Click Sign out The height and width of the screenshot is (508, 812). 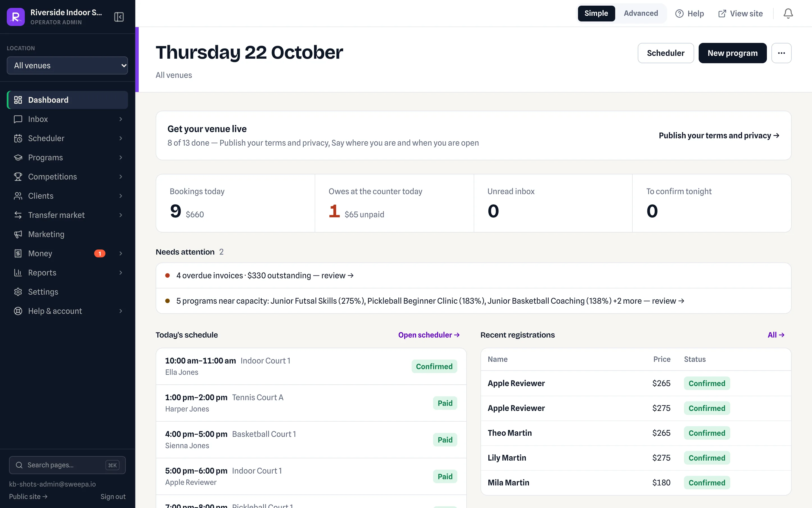[x=113, y=497]
